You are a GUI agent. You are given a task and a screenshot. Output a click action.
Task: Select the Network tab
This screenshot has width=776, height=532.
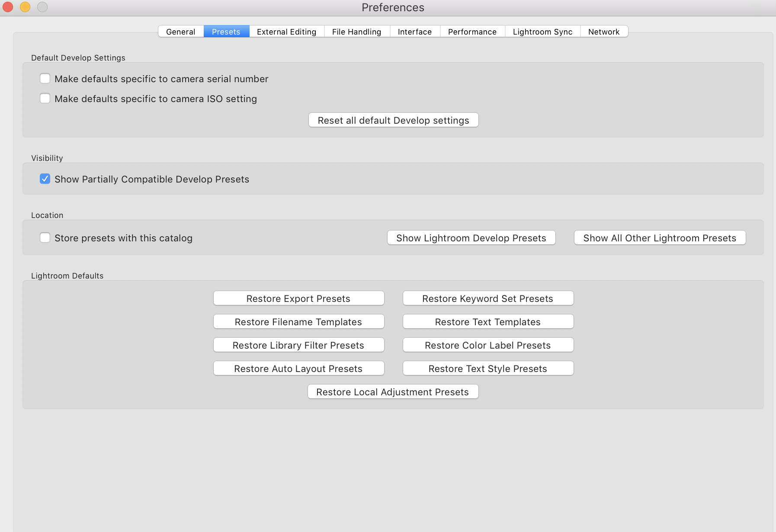[604, 32]
